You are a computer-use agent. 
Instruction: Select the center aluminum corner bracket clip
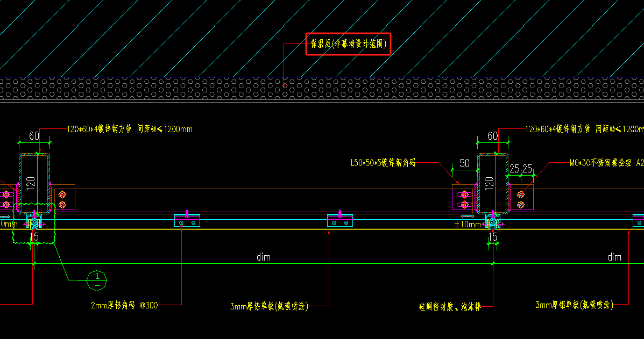click(340, 220)
